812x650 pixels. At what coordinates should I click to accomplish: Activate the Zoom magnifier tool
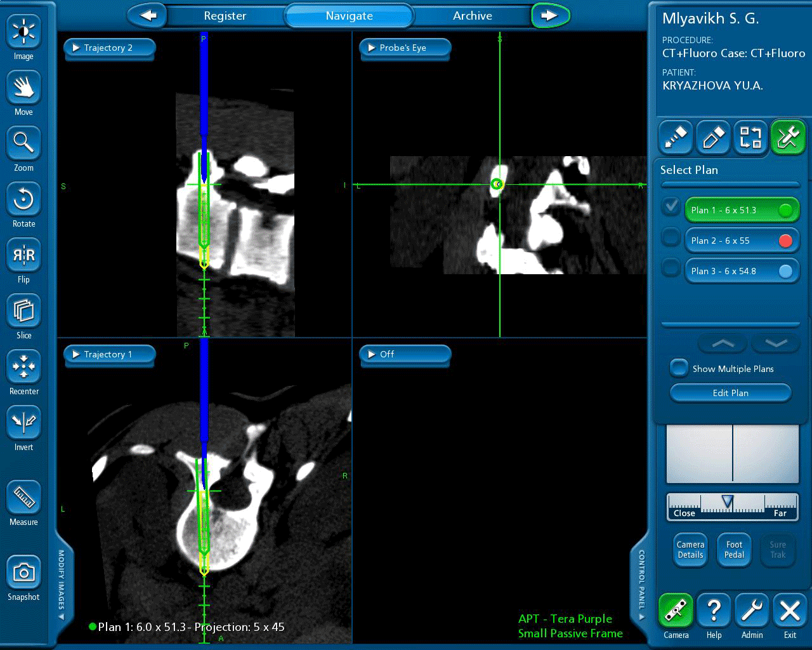point(23,143)
